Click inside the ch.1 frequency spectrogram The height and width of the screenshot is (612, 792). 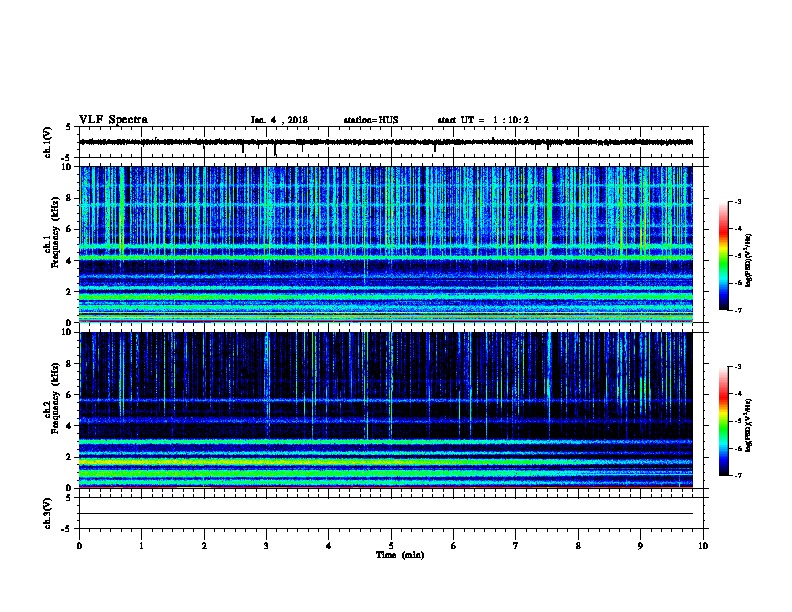tap(386, 244)
